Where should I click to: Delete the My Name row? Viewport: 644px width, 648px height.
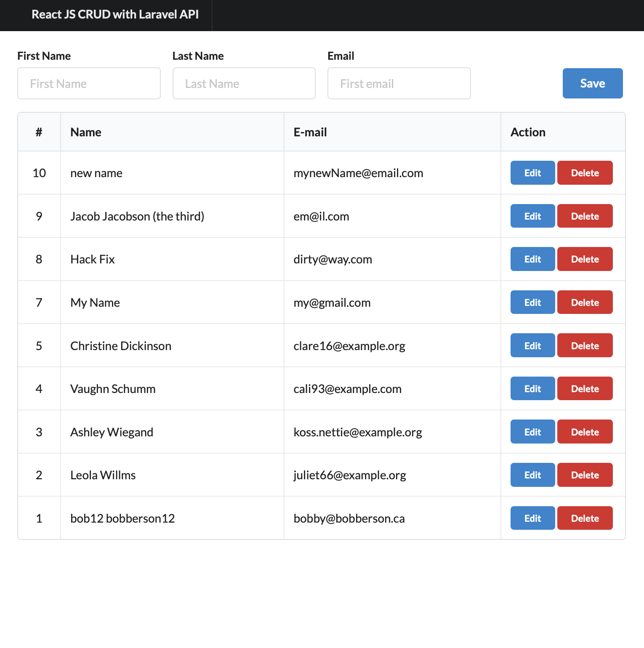point(585,302)
